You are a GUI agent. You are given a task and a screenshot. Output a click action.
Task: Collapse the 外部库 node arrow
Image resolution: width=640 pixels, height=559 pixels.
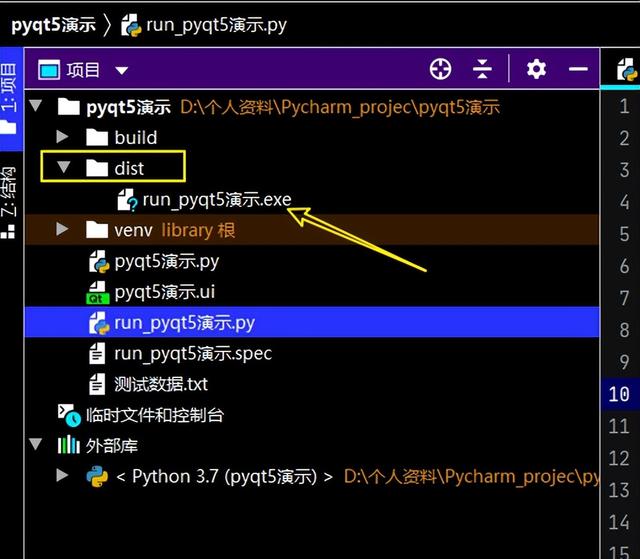tap(36, 444)
